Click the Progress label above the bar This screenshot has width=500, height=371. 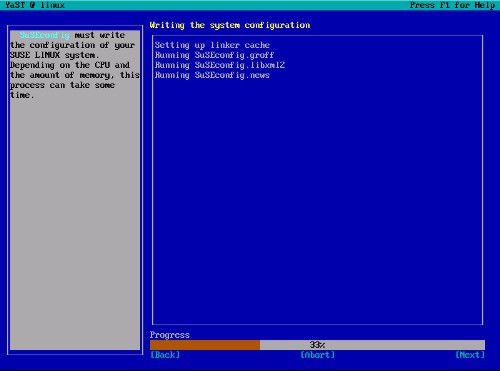(170, 335)
